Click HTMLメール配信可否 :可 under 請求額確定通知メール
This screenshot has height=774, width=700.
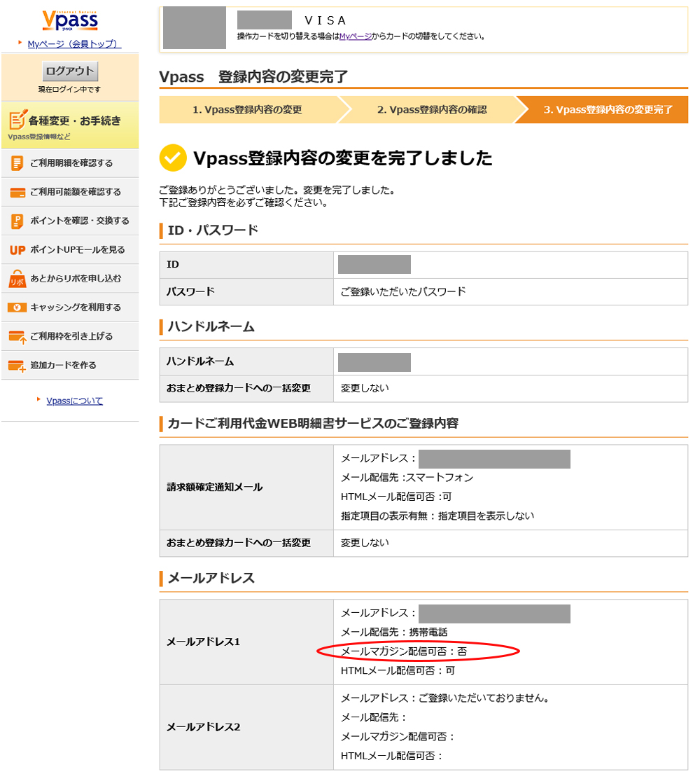pyautogui.click(x=396, y=497)
